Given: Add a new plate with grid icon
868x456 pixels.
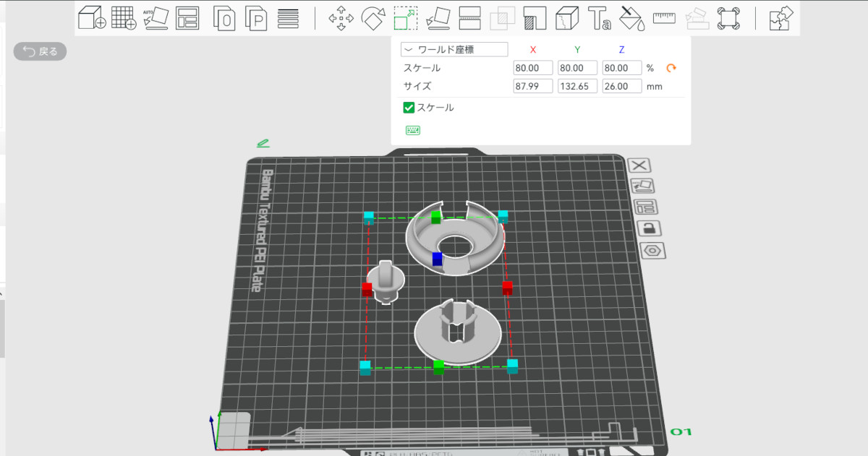Looking at the screenshot, I should click(x=124, y=18).
